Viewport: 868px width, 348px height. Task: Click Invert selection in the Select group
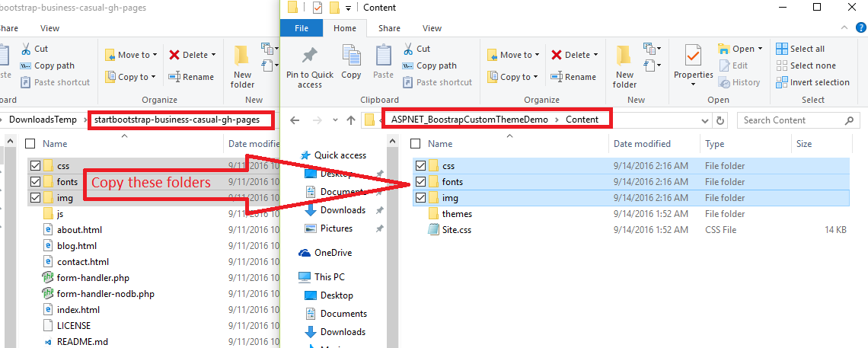(x=812, y=82)
